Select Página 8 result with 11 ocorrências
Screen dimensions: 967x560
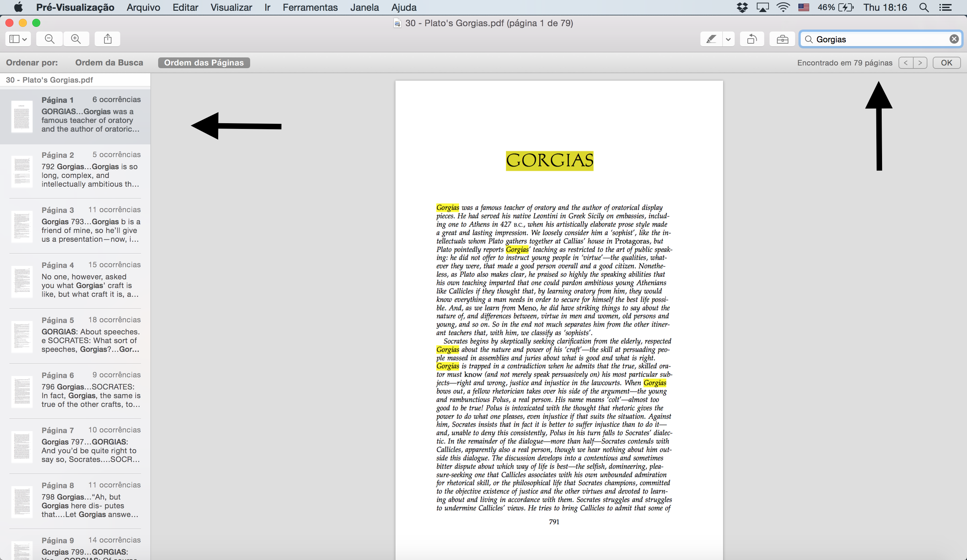click(x=75, y=501)
